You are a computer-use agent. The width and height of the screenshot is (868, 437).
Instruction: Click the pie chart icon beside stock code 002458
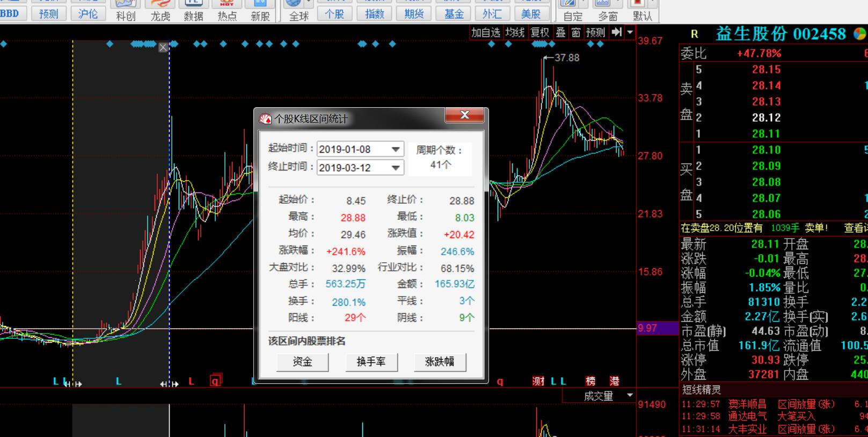pyautogui.click(x=859, y=34)
